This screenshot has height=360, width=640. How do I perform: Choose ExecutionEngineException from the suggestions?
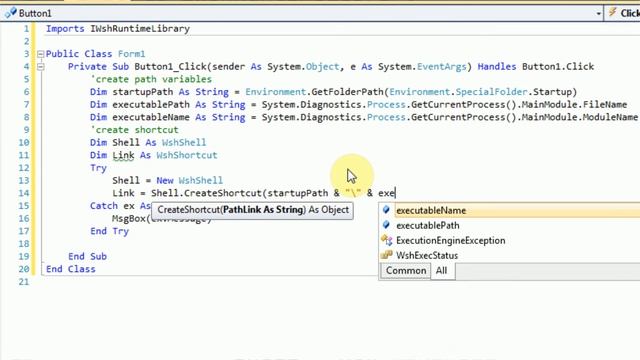click(x=451, y=240)
